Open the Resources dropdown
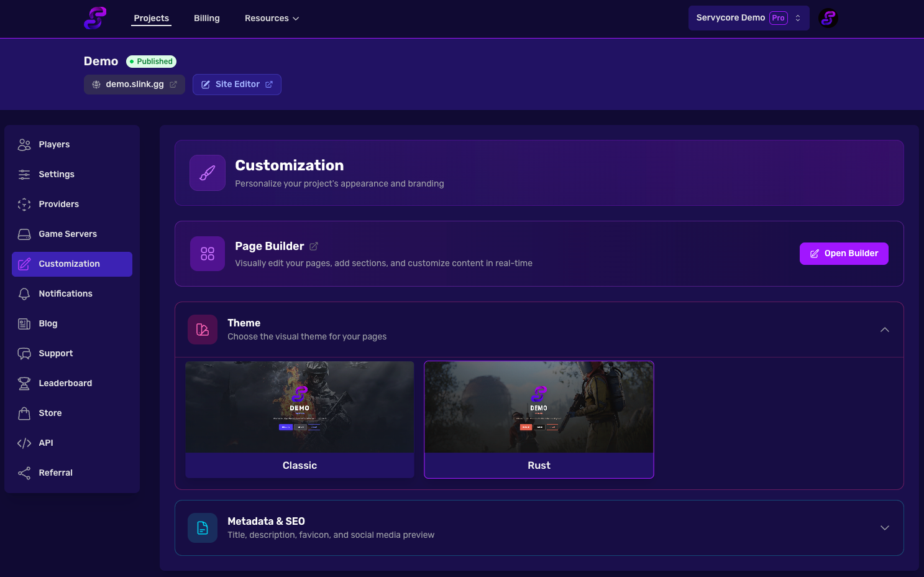Screen dimensions: 924x577 [x=272, y=18]
